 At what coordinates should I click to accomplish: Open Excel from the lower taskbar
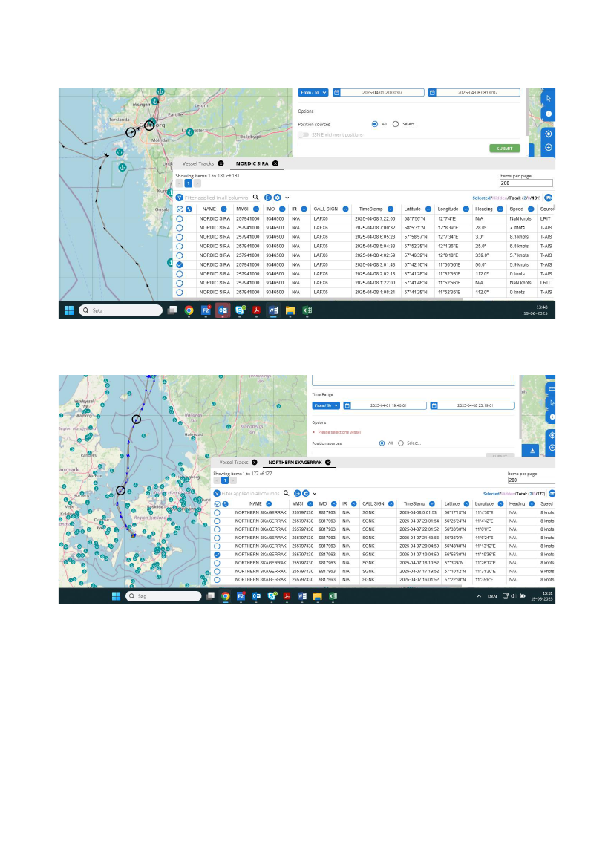pos(333,595)
